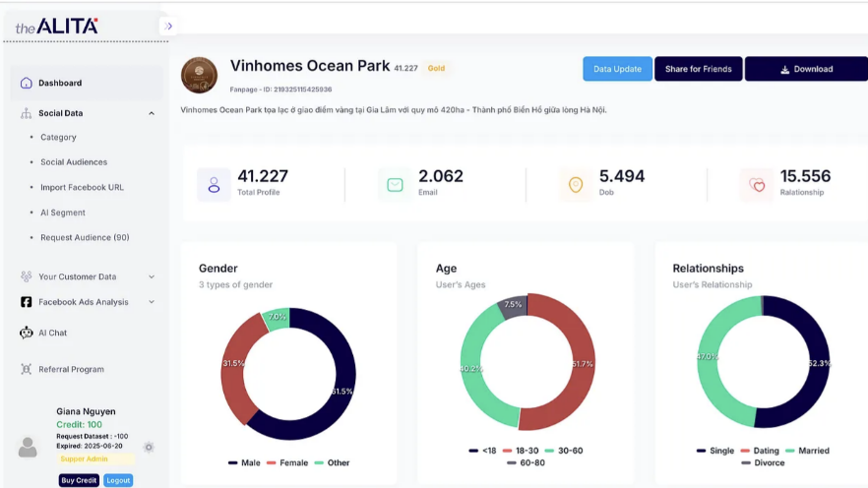Image resolution: width=868 pixels, height=488 pixels.
Task: Click the theALITA logo
Action: (x=56, y=26)
